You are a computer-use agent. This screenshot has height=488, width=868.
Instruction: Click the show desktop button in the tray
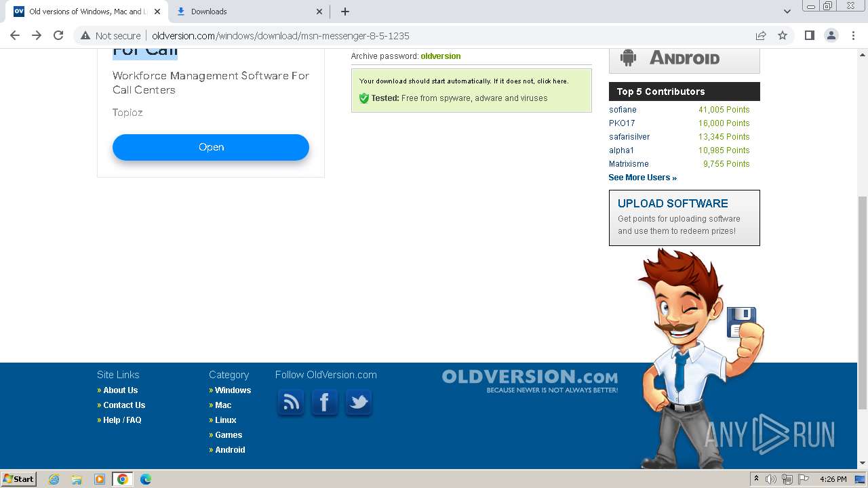tap(860, 479)
